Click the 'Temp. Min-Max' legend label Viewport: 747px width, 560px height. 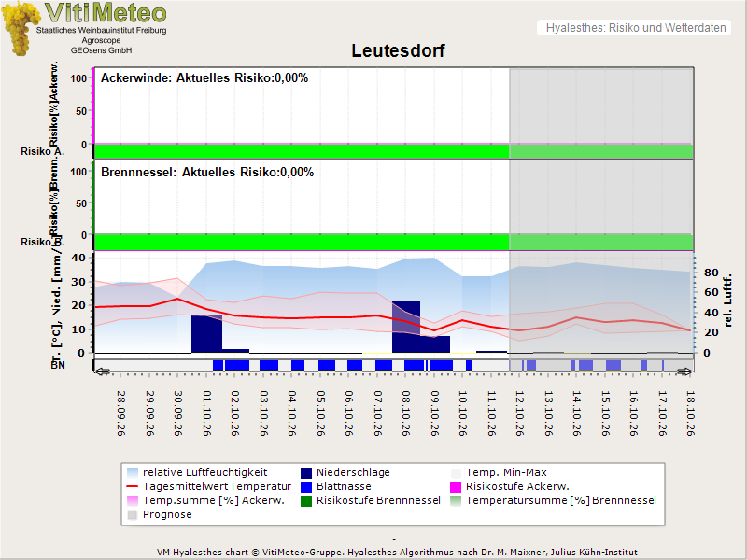tap(506, 472)
